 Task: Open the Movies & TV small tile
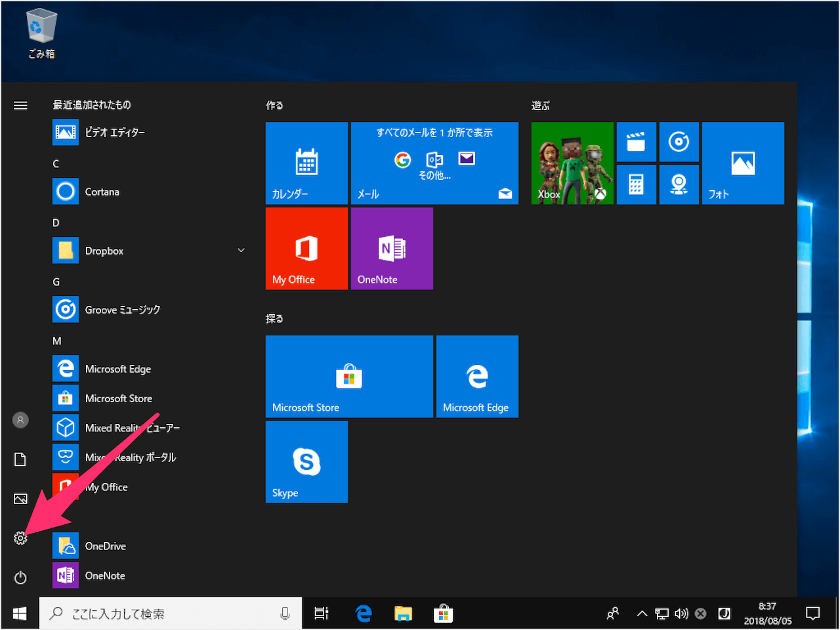pos(637,142)
